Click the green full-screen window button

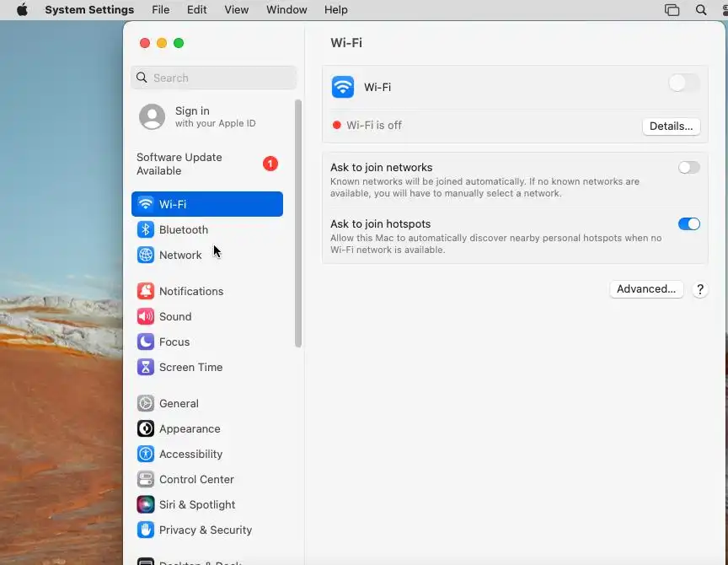point(179,43)
